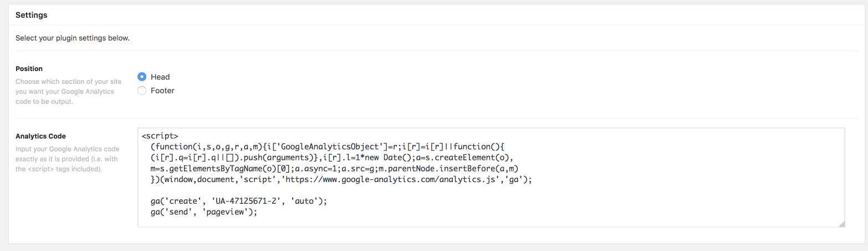Click inside the Analytics Code textarea
Image resolution: width=868 pixels, height=251 pixels.
491,177
